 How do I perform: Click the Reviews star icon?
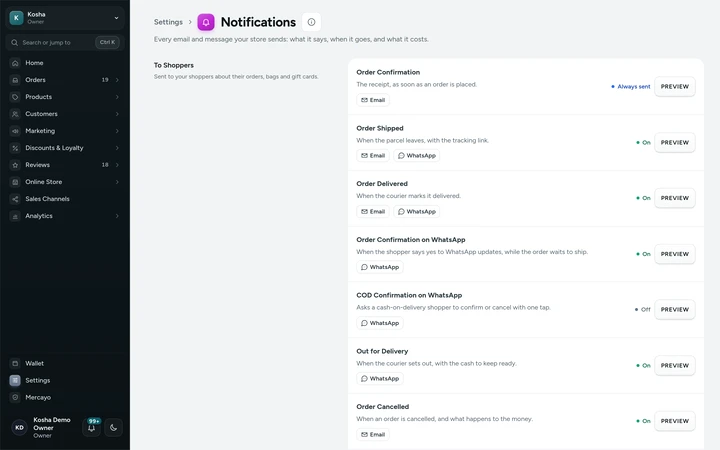click(x=15, y=165)
